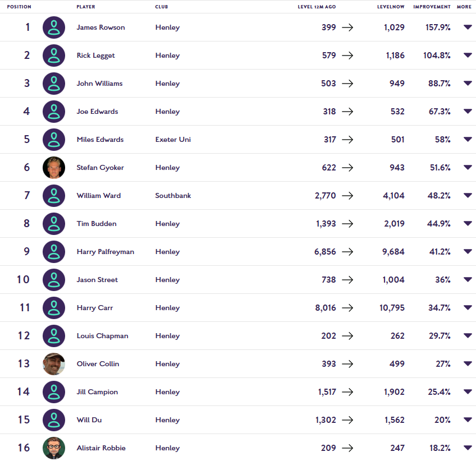
Task: Open the More arrow for Joe Edwards
Action: 468,111
